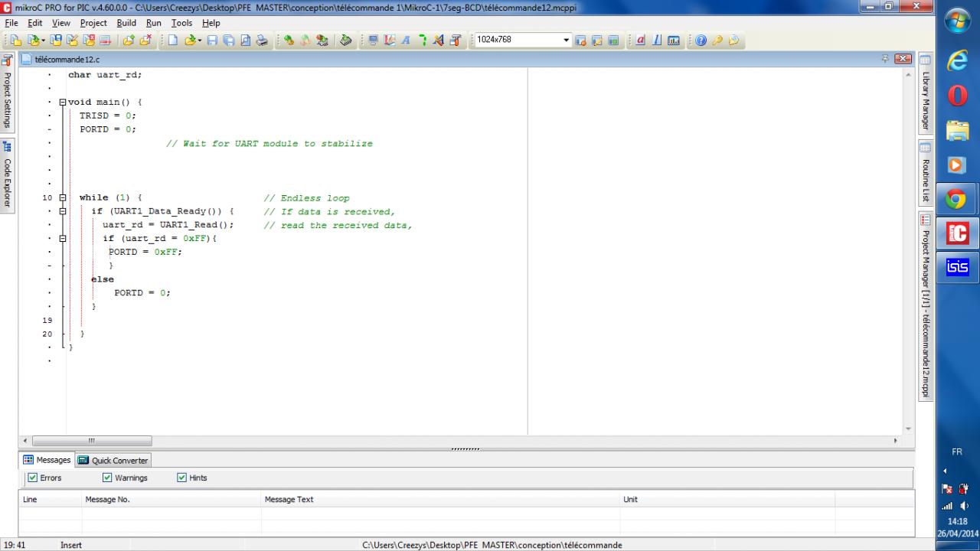Close the télécommande12.c editor tab

tap(903, 59)
